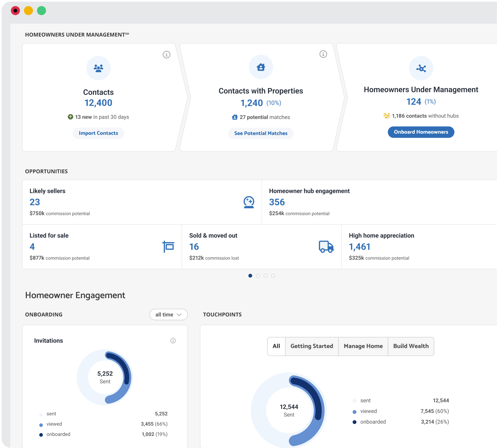This screenshot has height=448, width=497.
Task: Click green up-arrow icon beside 13 new
Action: coord(70,117)
